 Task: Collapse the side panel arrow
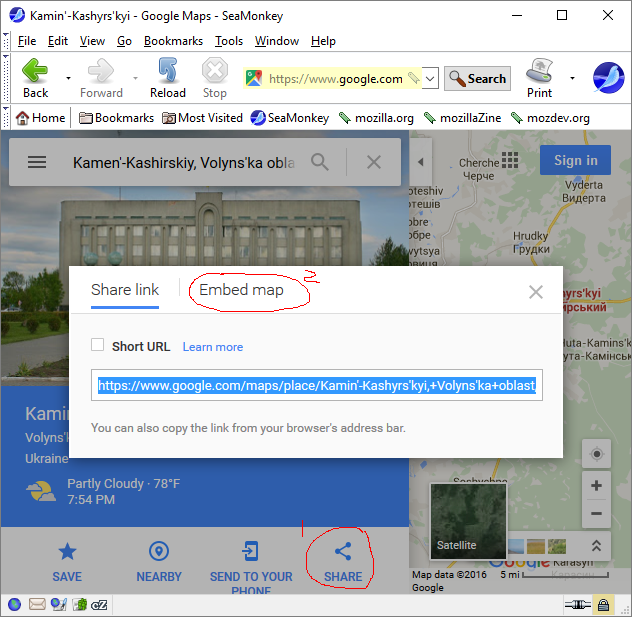[420, 162]
